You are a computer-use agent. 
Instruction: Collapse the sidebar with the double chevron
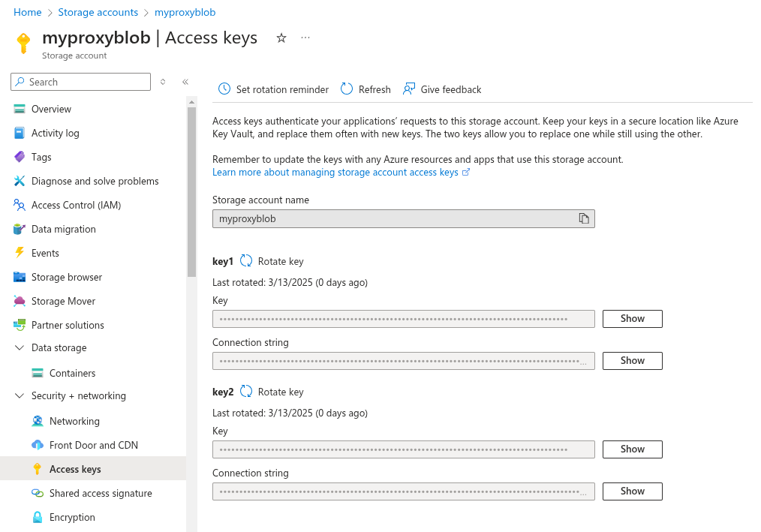[185, 82]
